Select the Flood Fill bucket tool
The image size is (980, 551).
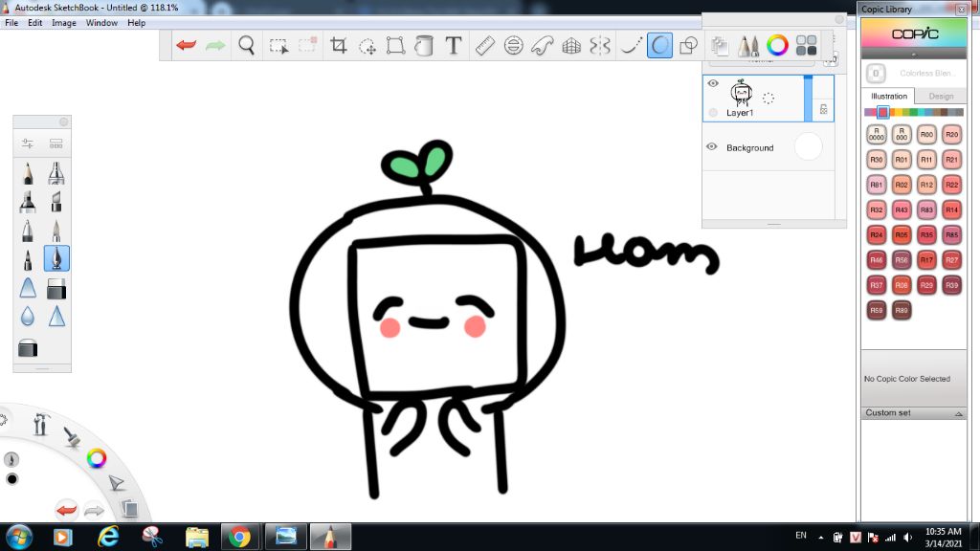[x=424, y=46]
